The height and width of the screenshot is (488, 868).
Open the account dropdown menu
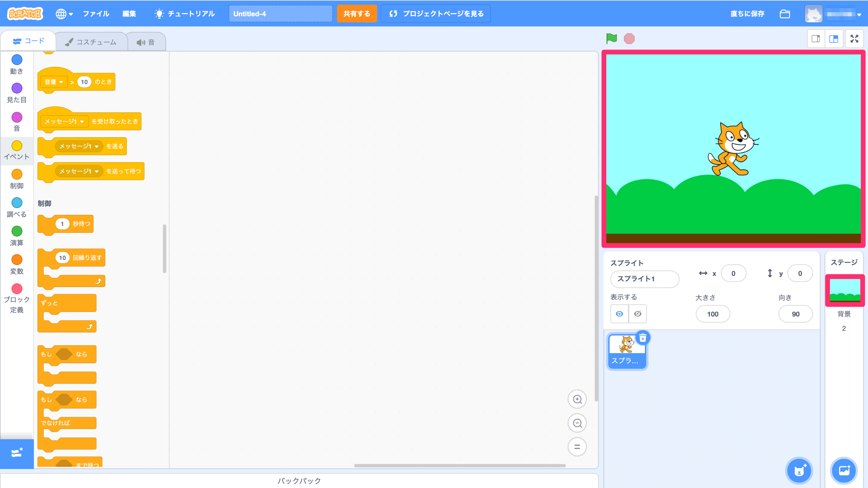[x=859, y=15]
